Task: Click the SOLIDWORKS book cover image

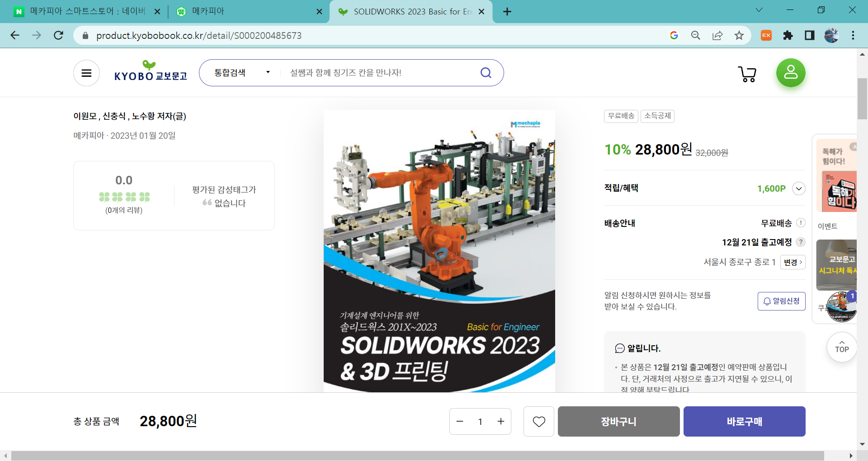Action: click(x=439, y=251)
